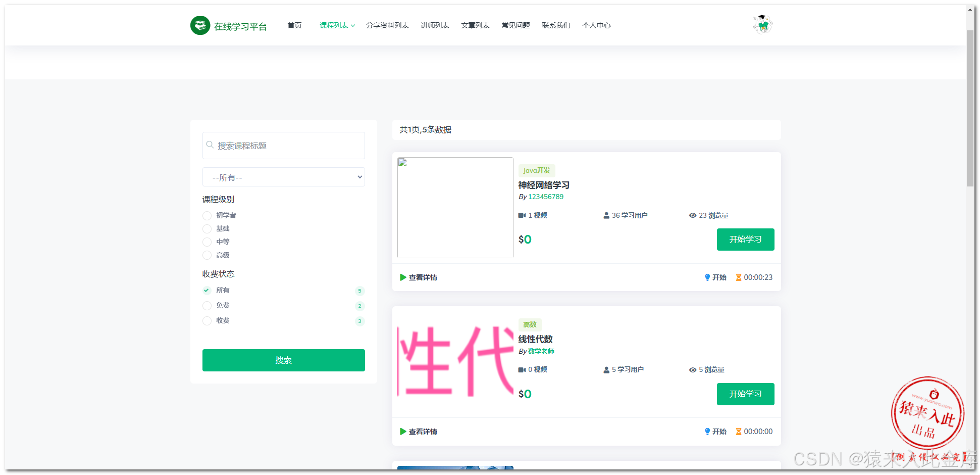Select the 高级 course level radio button

[207, 255]
